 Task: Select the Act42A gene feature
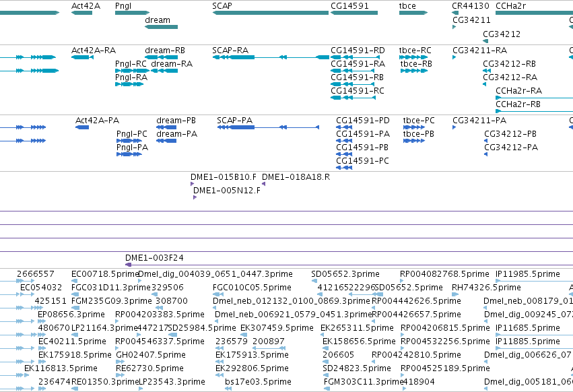[82, 13]
